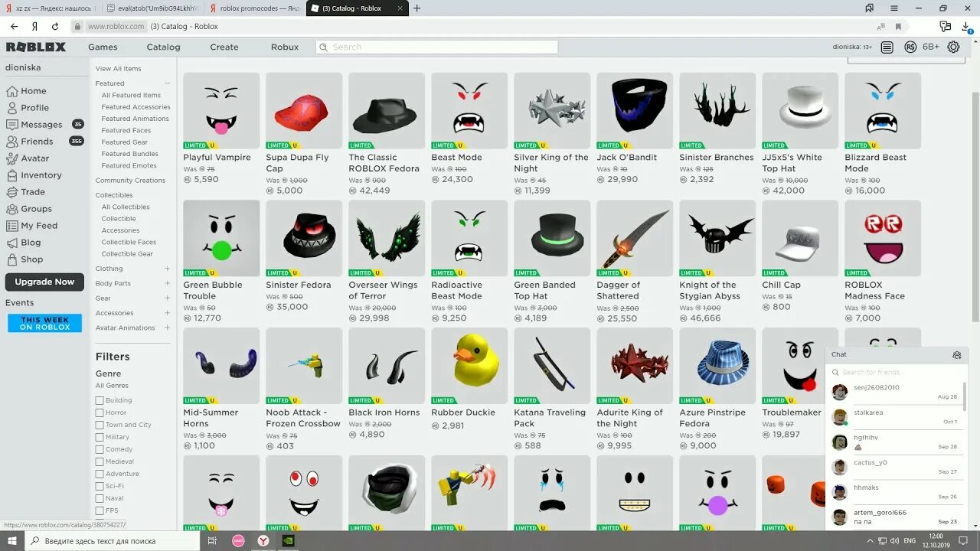Image resolution: width=980 pixels, height=551 pixels.
Task: Open the notifications stream icon in header
Action: pos(887,47)
